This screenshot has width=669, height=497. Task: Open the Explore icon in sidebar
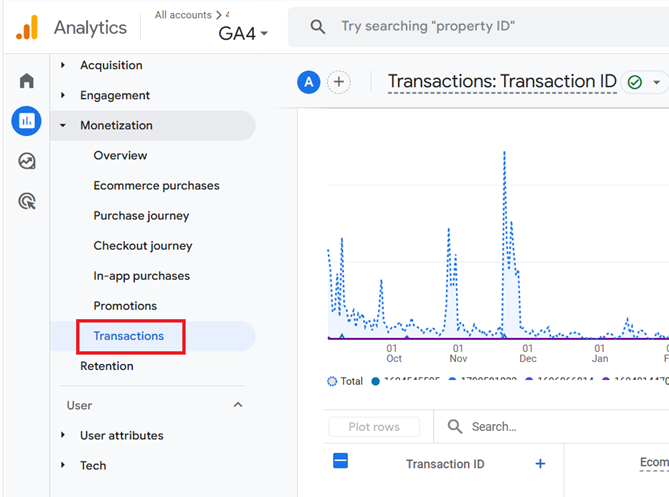27,161
